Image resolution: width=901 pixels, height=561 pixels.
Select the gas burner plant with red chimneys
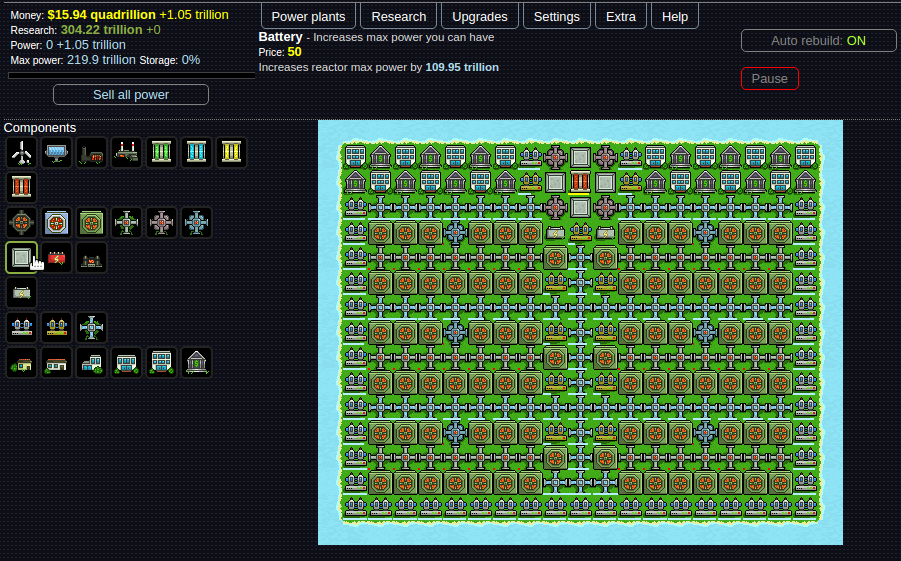pos(127,153)
